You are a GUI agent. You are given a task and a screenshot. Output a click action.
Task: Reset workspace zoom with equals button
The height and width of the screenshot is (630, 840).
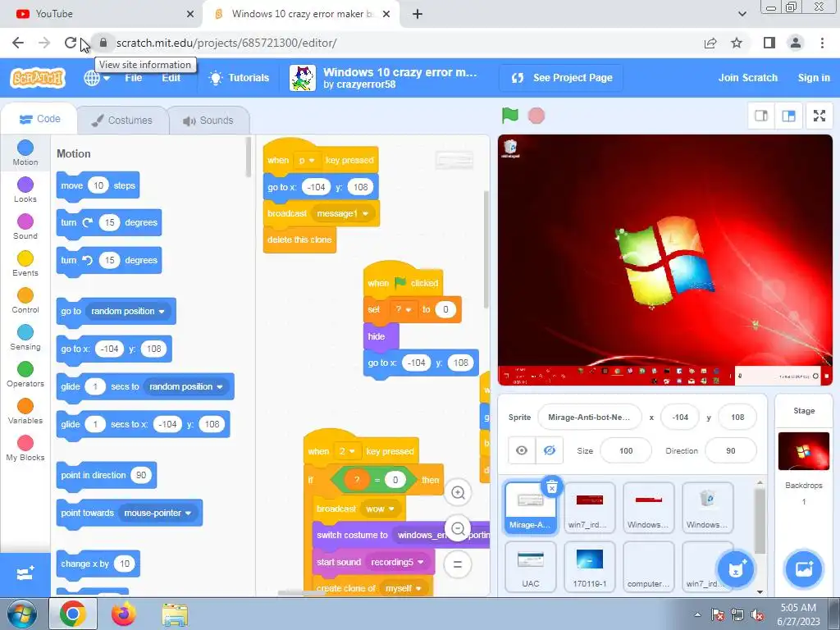458,564
